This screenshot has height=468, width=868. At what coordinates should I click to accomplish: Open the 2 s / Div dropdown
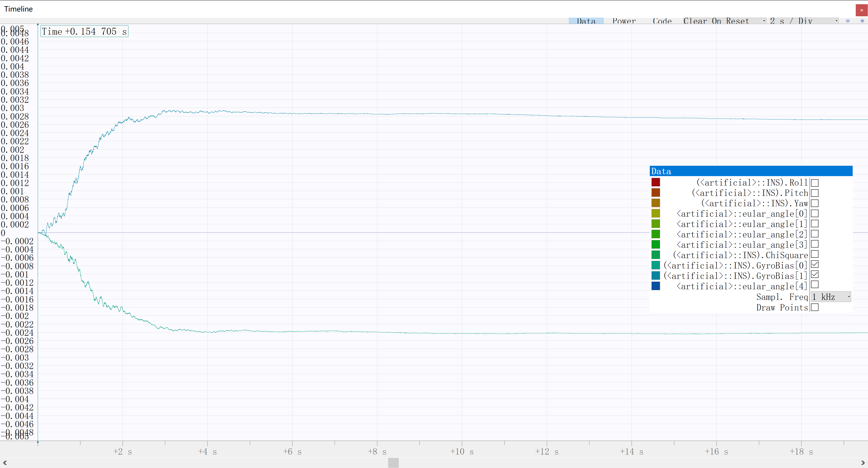point(804,21)
